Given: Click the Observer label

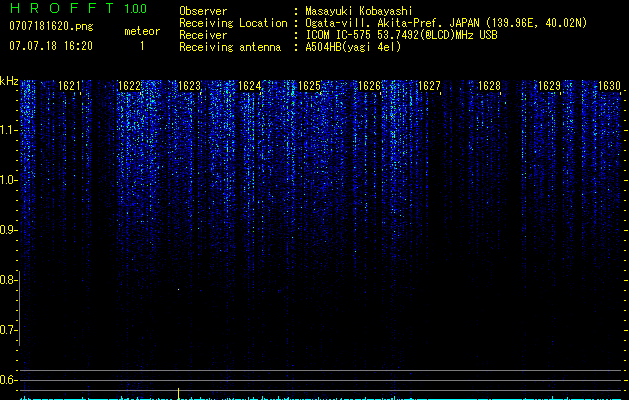Looking at the screenshot, I should (203, 11).
